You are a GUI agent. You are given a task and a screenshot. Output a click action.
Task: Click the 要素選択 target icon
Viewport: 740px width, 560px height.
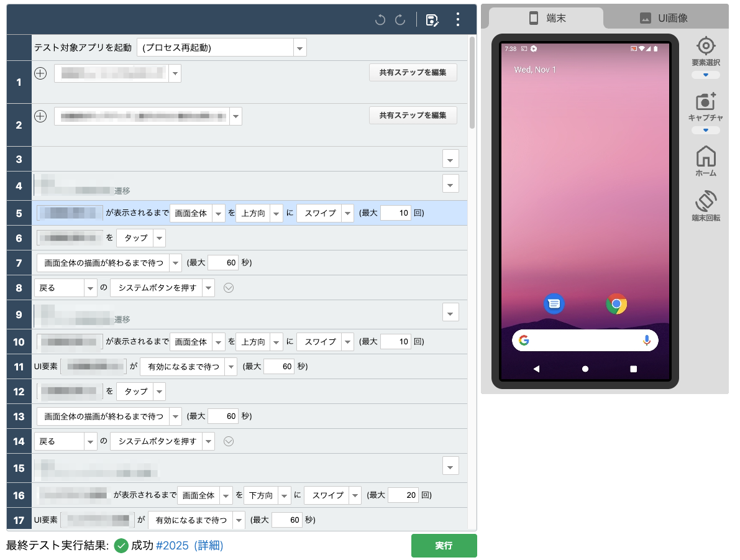coord(705,47)
